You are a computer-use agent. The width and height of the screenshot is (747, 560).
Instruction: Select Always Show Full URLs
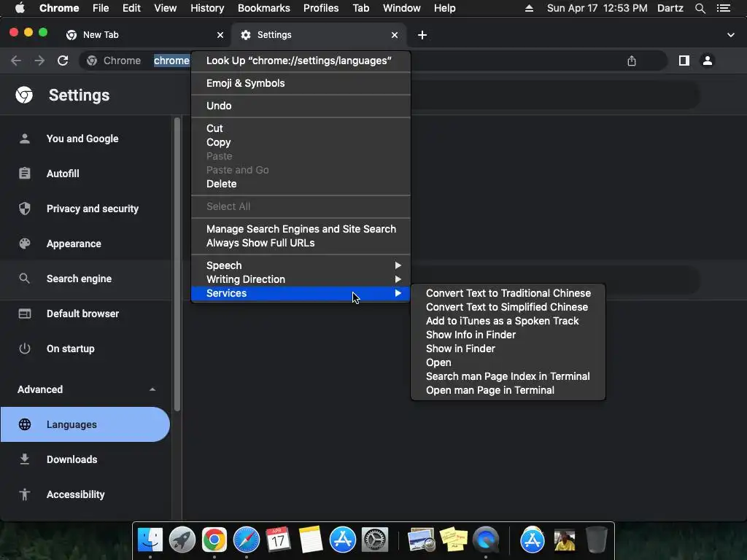click(301, 242)
